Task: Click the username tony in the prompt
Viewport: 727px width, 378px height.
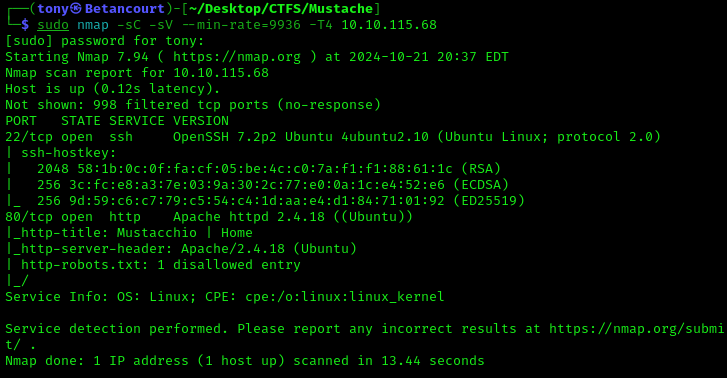Action: 53,9
